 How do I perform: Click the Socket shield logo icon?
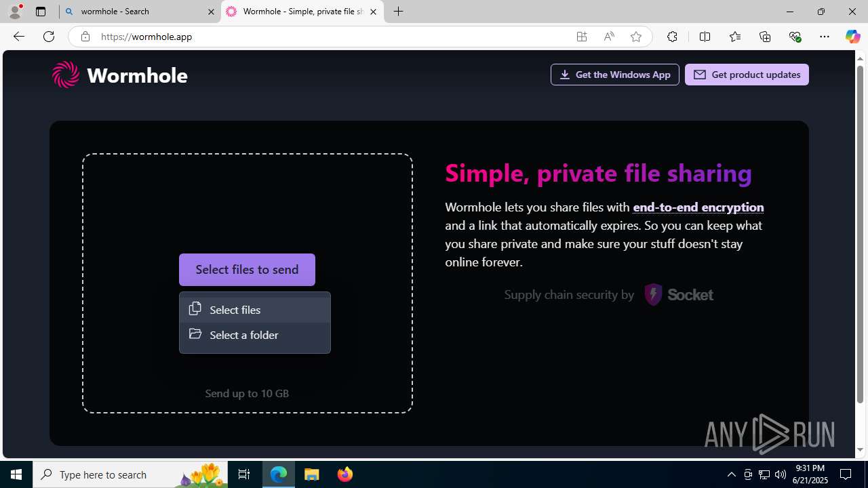653,295
